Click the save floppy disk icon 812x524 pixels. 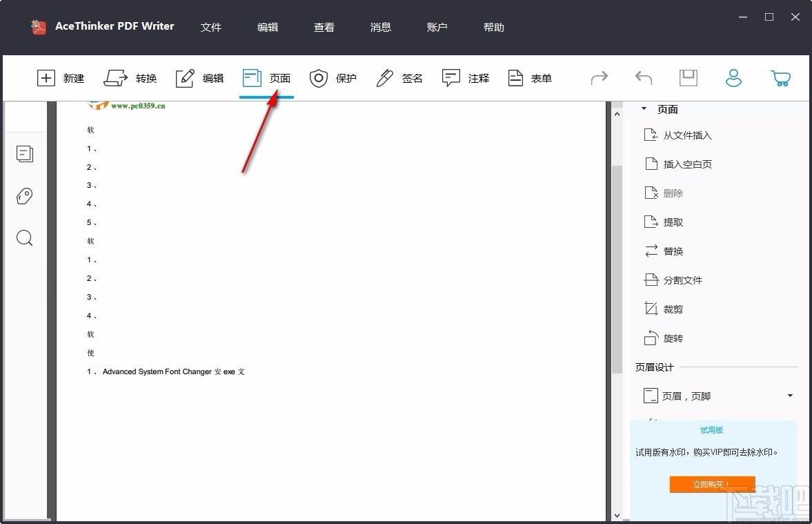pos(689,78)
